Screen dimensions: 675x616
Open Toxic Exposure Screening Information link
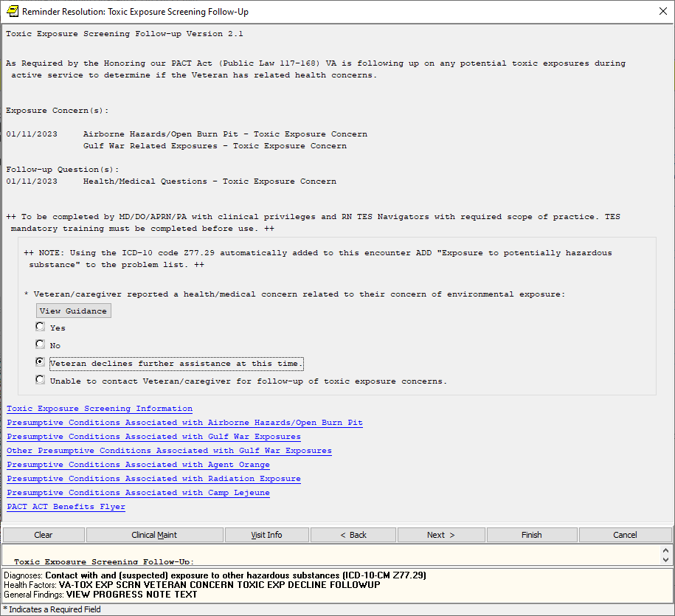point(100,409)
